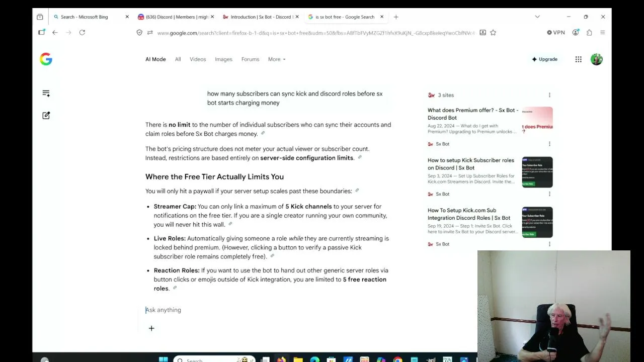
Task: Open the site permissions icon in address bar
Action: (150, 32)
